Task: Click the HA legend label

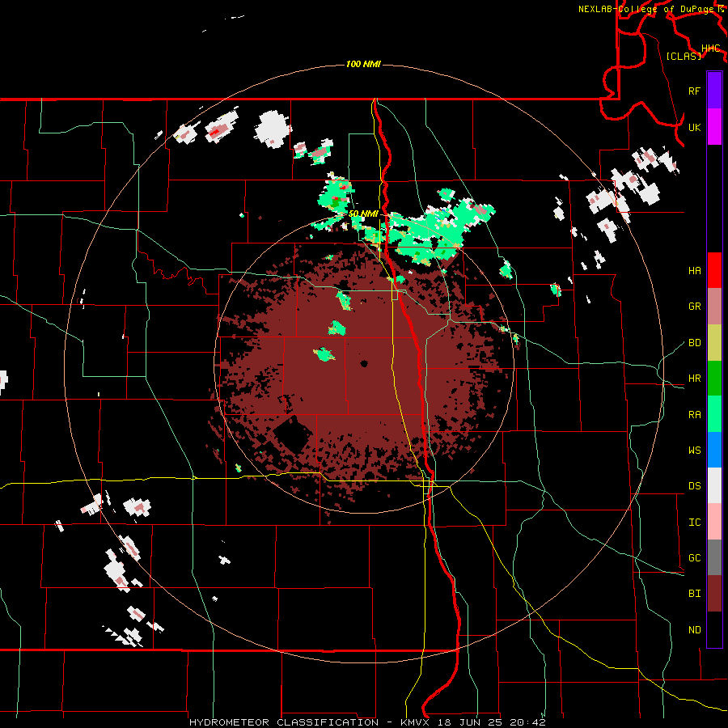Action: click(x=694, y=270)
